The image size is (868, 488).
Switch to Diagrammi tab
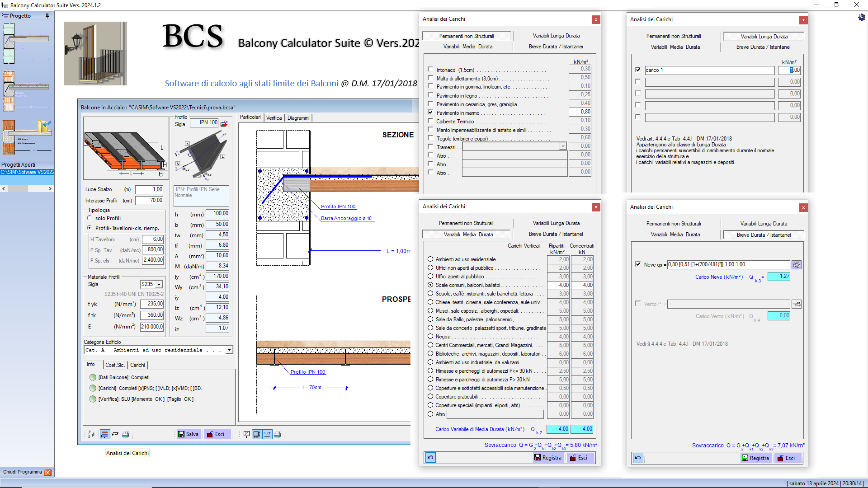298,118
